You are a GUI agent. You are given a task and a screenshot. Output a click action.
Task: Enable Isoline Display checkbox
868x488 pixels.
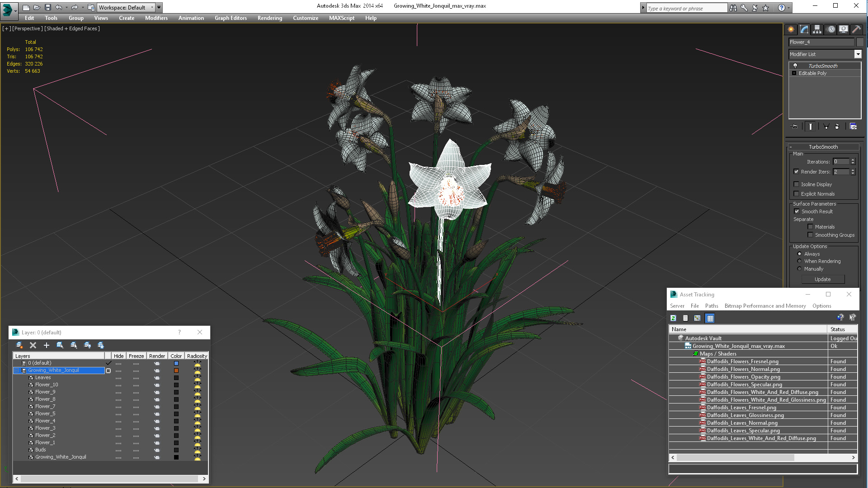point(796,184)
